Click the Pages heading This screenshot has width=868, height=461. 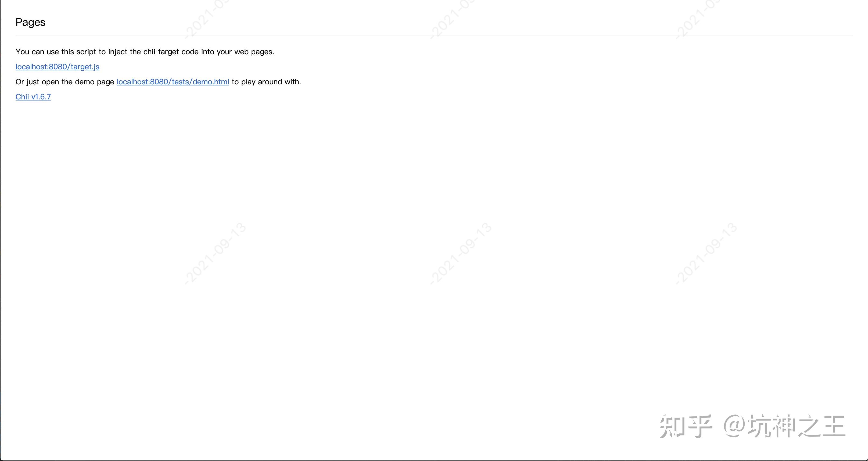click(x=30, y=22)
